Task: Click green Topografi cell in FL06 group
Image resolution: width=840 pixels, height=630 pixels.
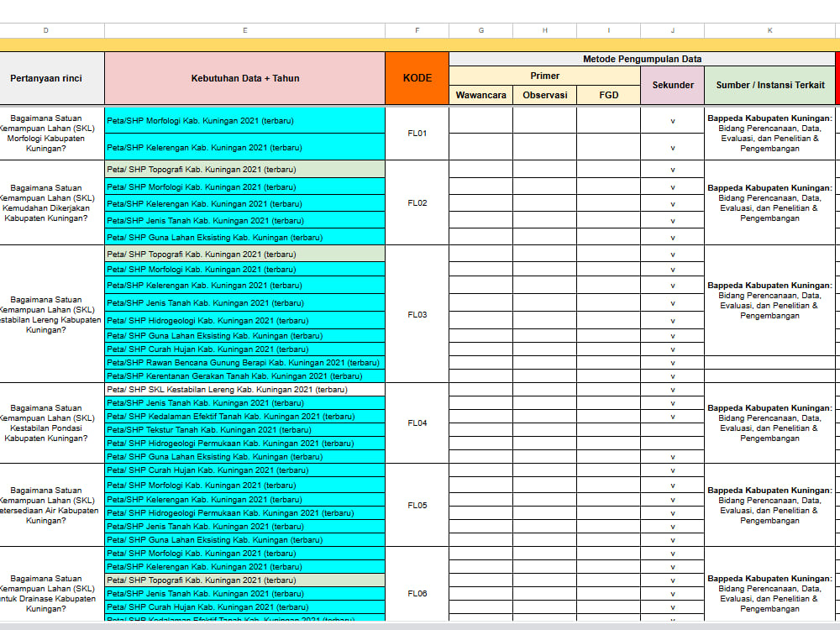Action: click(x=244, y=580)
